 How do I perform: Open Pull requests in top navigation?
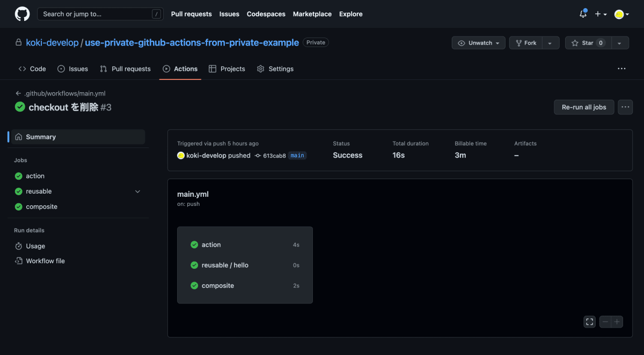tap(192, 14)
